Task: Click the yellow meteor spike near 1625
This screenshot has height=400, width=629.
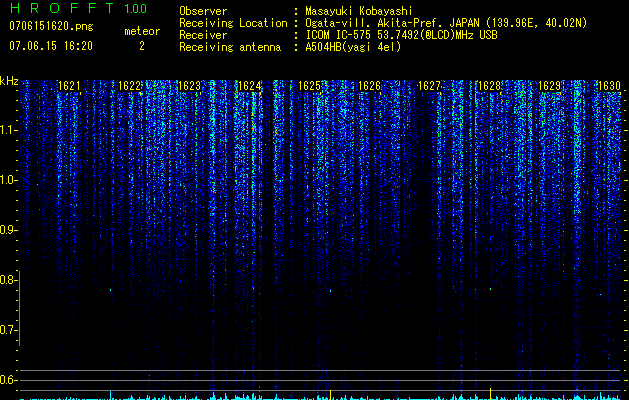Action: 330,394
